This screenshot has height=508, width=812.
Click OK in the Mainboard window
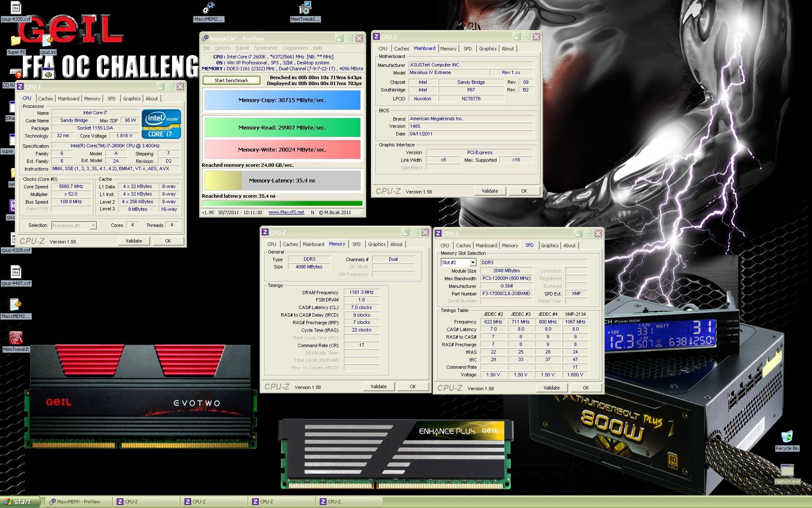coord(524,191)
